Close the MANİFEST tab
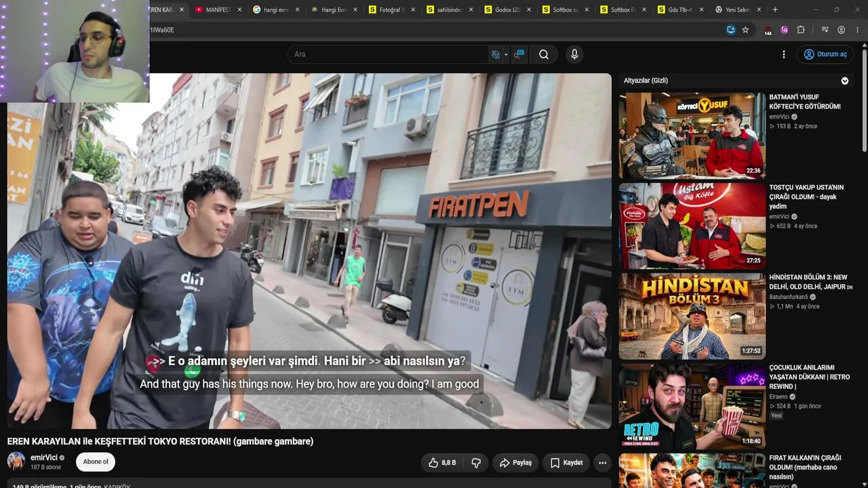 (239, 10)
